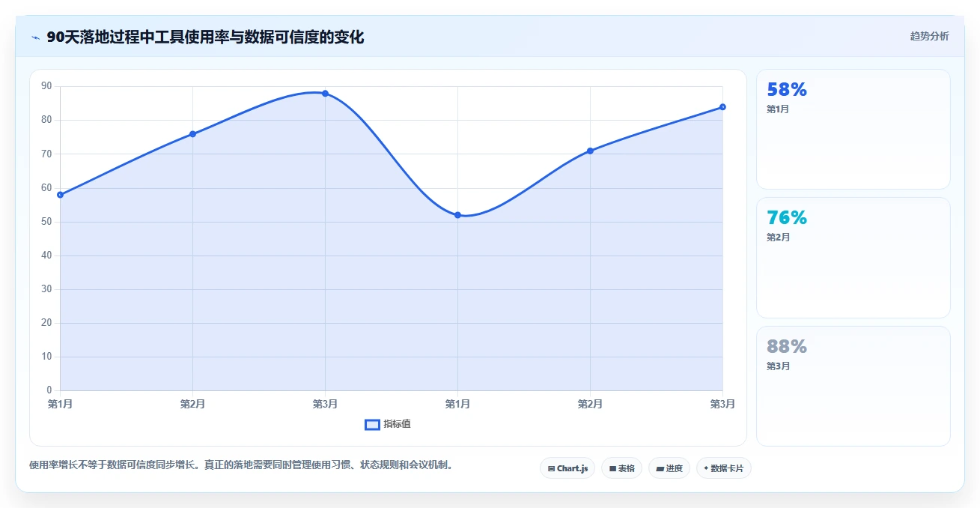The width and height of the screenshot is (980, 508).
Task: Click the chart data point at value 76
Action: (x=192, y=134)
